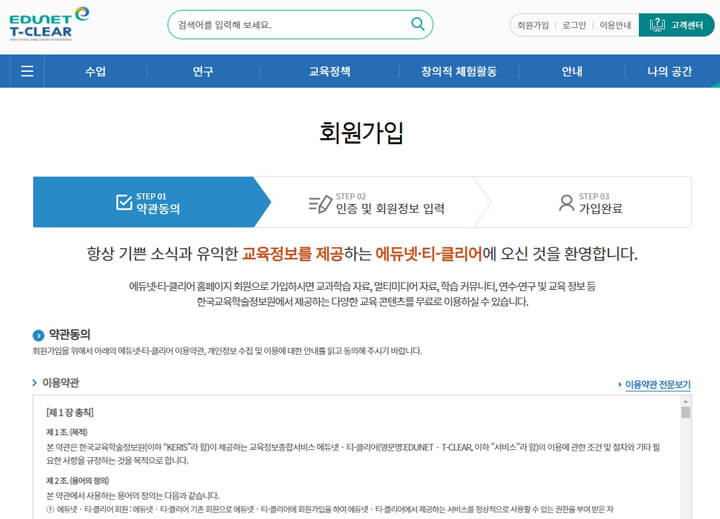Open the EDUNET T-CLEAR logo homepage

click(x=49, y=24)
